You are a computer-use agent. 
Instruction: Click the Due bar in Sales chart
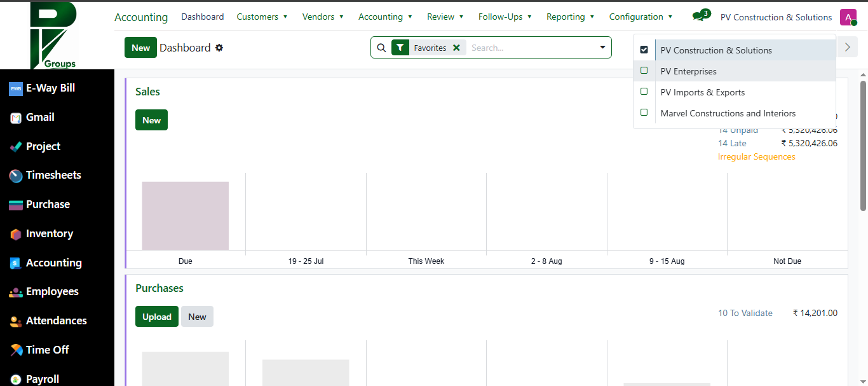pyautogui.click(x=185, y=216)
